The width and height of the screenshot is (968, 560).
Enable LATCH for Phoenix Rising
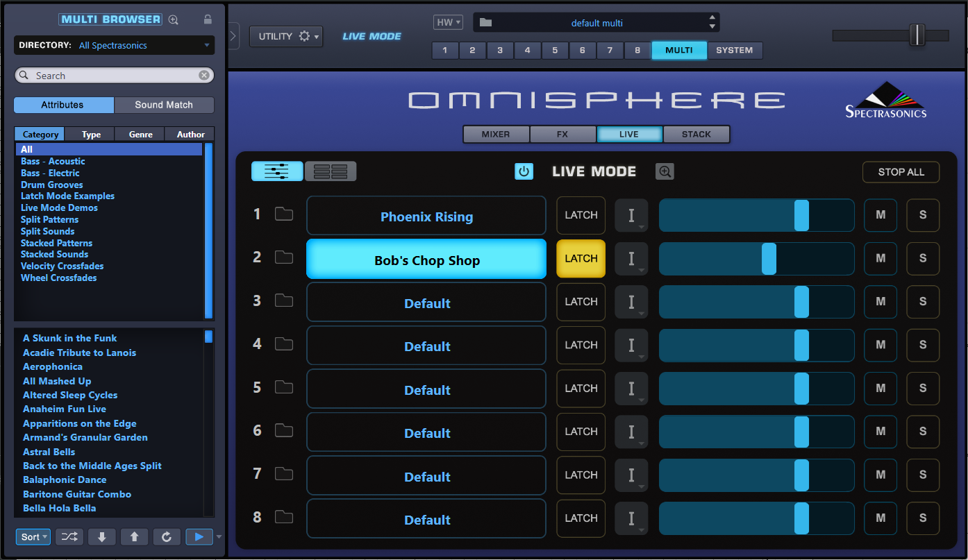pyautogui.click(x=581, y=215)
